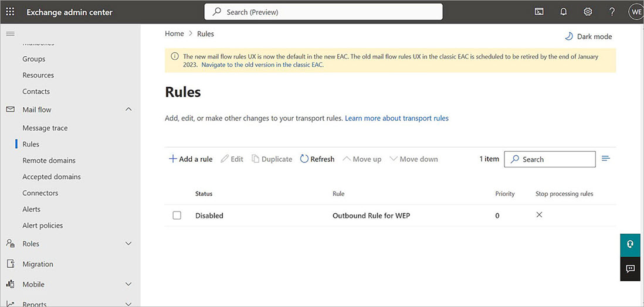Click Add a rule button
Screen dimensions: 644x307
(x=191, y=159)
